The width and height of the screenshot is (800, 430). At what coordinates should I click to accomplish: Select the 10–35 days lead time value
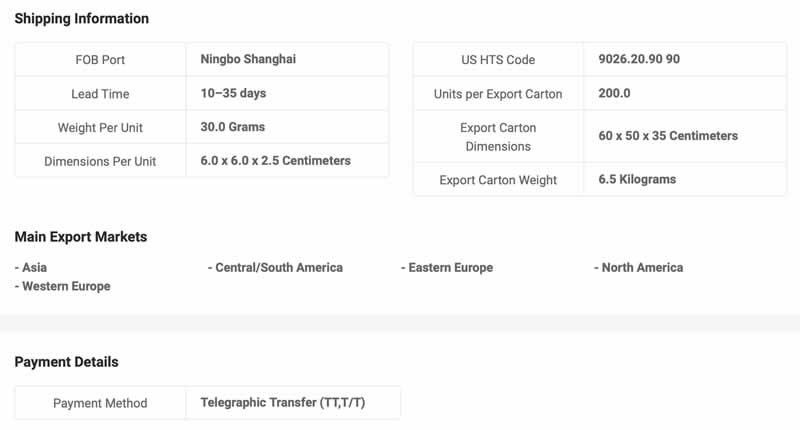(x=233, y=93)
